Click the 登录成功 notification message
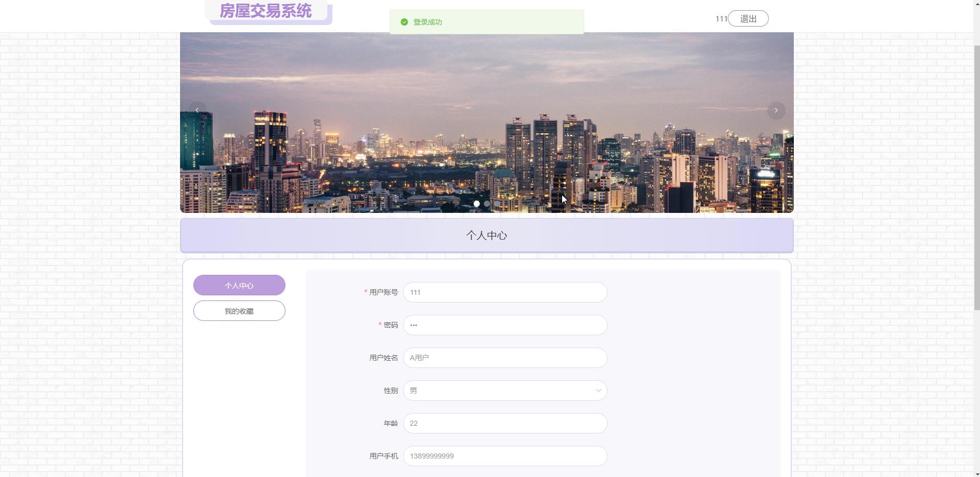The width and height of the screenshot is (980, 477). click(487, 22)
